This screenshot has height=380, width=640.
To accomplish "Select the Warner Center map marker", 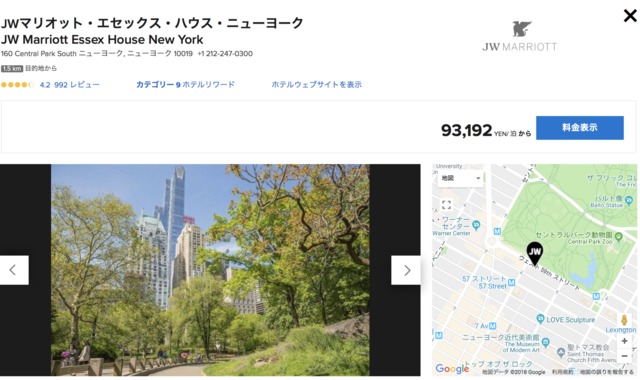I will [x=476, y=224].
